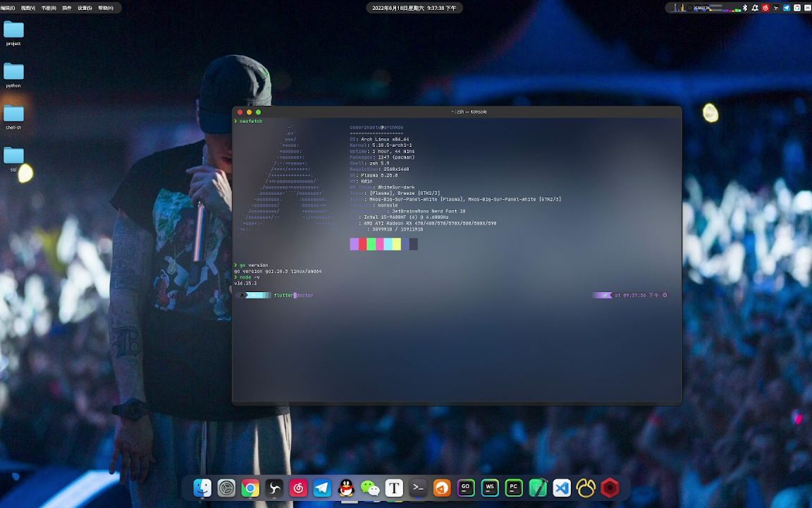Launch GoLand from the dock
Image resolution: width=812 pixels, height=508 pixels.
[x=465, y=488]
